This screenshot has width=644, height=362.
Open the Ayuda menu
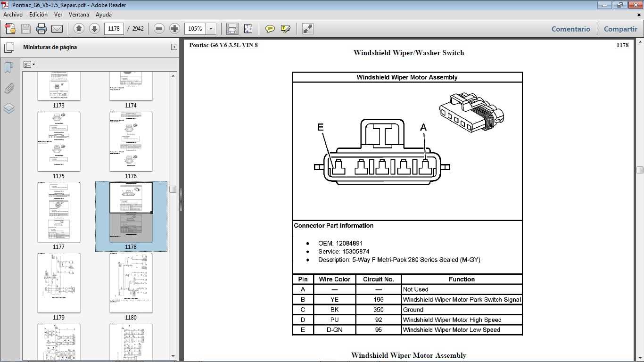click(104, 15)
